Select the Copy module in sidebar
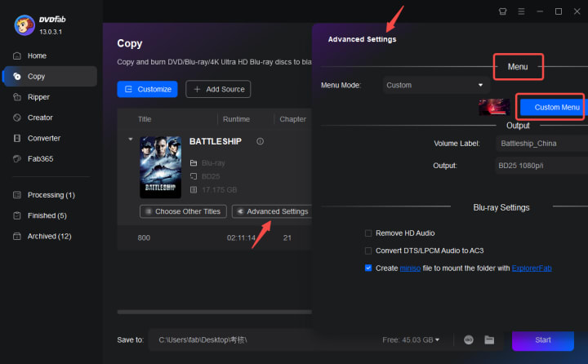Image resolution: width=588 pixels, height=364 pixels. pos(50,77)
